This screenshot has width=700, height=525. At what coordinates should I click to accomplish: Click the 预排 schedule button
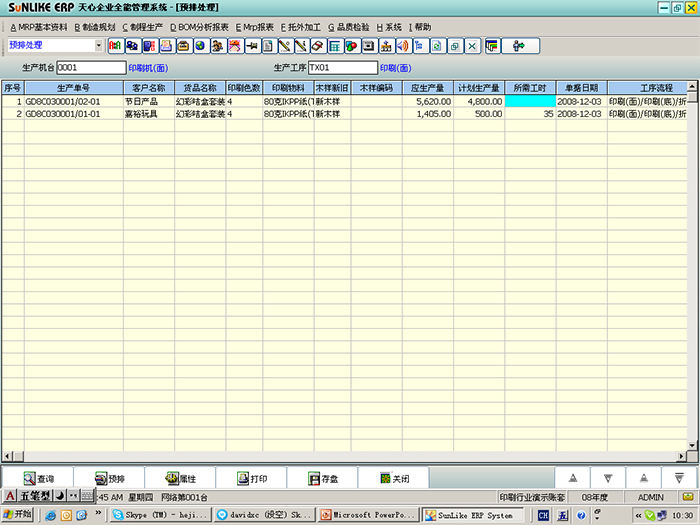109,478
